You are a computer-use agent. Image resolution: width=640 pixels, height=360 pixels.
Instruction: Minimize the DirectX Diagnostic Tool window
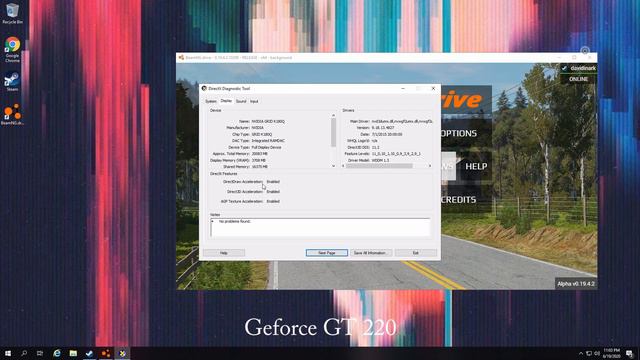(x=403, y=89)
